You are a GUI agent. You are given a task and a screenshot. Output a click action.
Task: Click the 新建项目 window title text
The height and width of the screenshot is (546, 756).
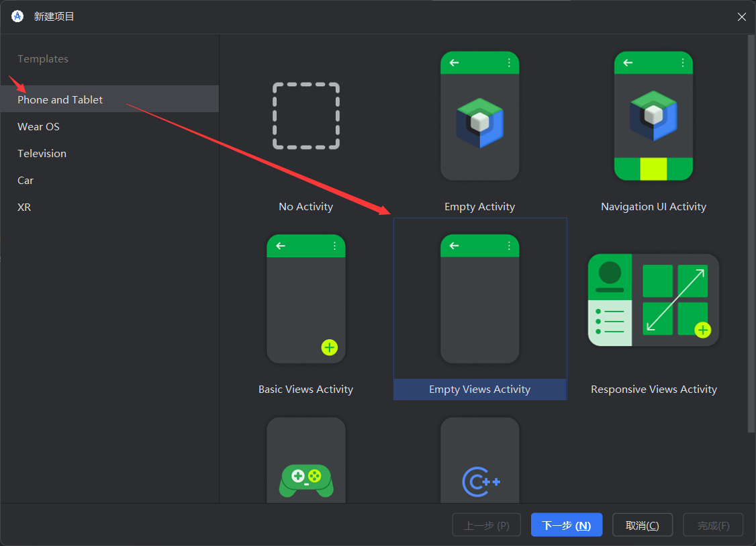(54, 16)
